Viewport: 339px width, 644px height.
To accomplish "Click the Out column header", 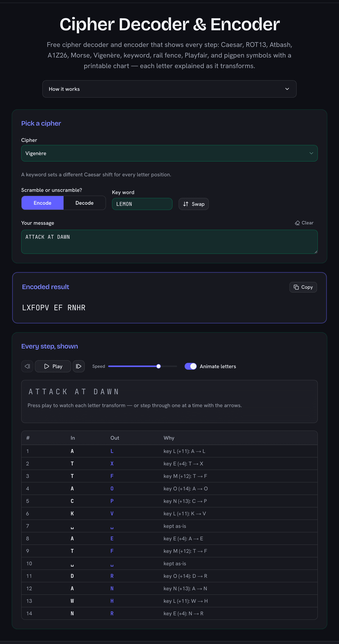I will coord(115,438).
